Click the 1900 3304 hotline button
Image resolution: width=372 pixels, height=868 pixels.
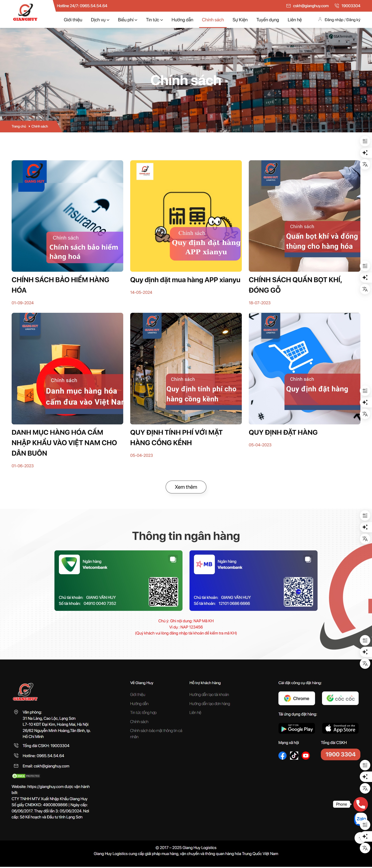pyautogui.click(x=341, y=754)
